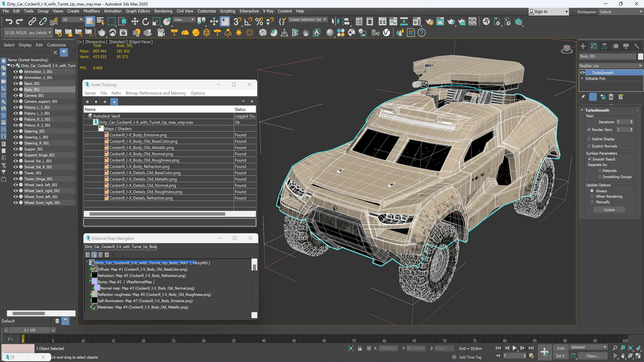Open the selection filter All dropdown
The height and width of the screenshot is (362, 644).
(72, 19)
